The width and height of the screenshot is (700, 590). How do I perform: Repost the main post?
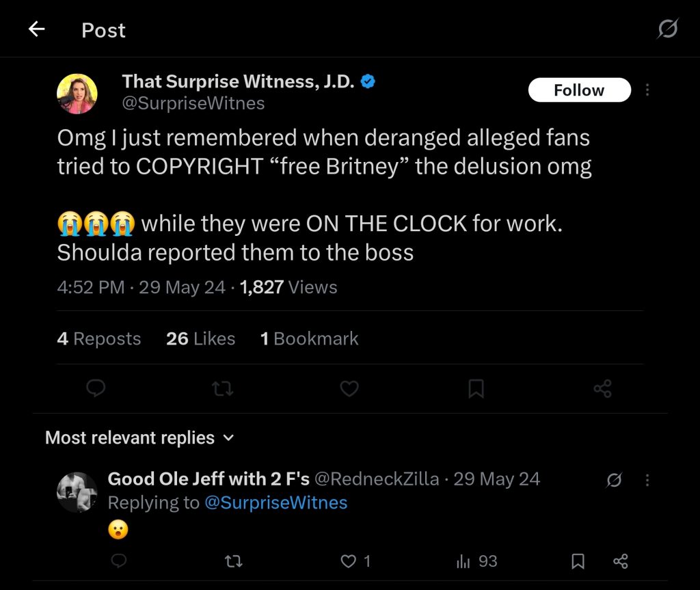(223, 389)
